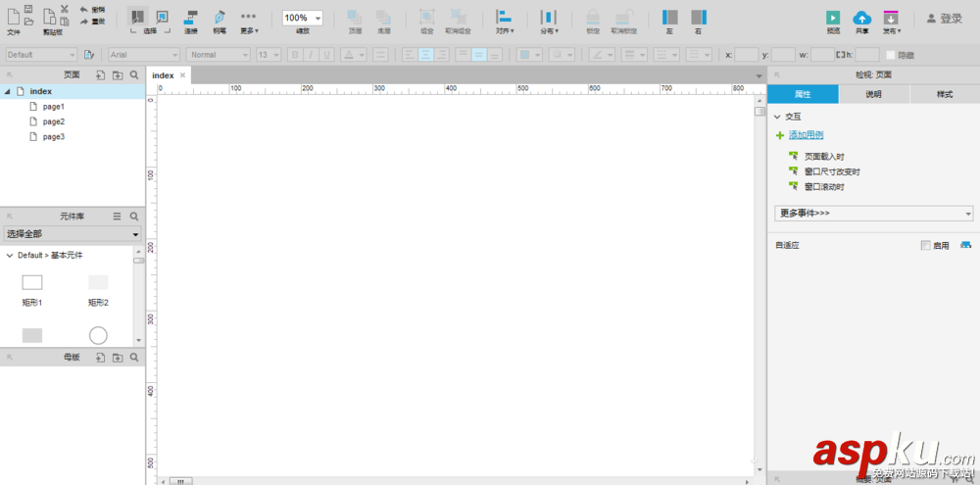Viewport: 980px width, 485px height.
Task: Click the save floppy disk icon
Action: [x=28, y=9]
